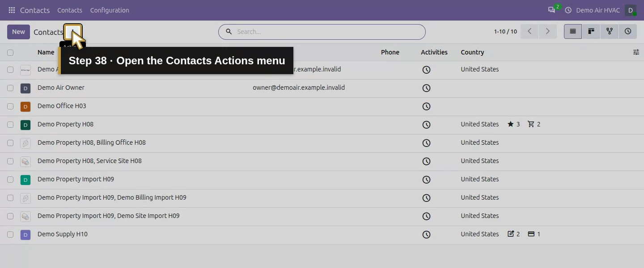Open activity clock for Demo Supply H10

click(427, 234)
